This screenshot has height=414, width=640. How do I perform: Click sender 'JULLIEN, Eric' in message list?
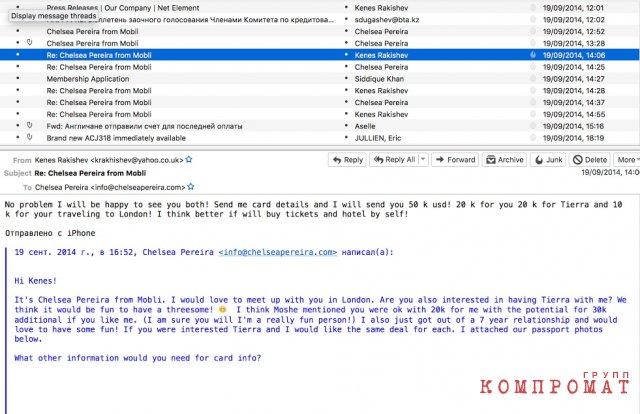pos(378,138)
